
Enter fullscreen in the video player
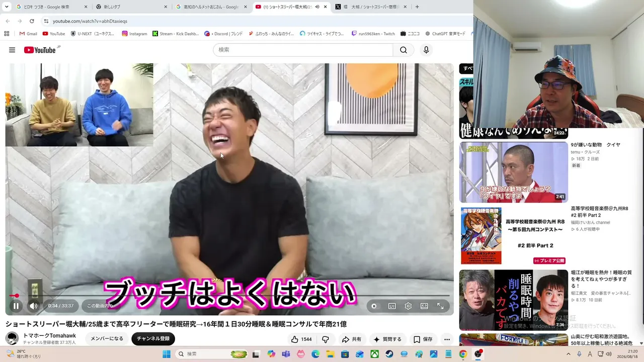pyautogui.click(x=440, y=306)
